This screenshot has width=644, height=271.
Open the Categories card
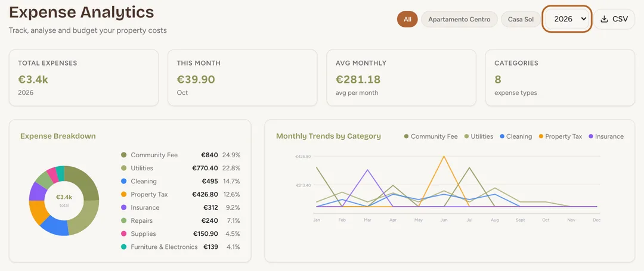pyautogui.click(x=560, y=78)
